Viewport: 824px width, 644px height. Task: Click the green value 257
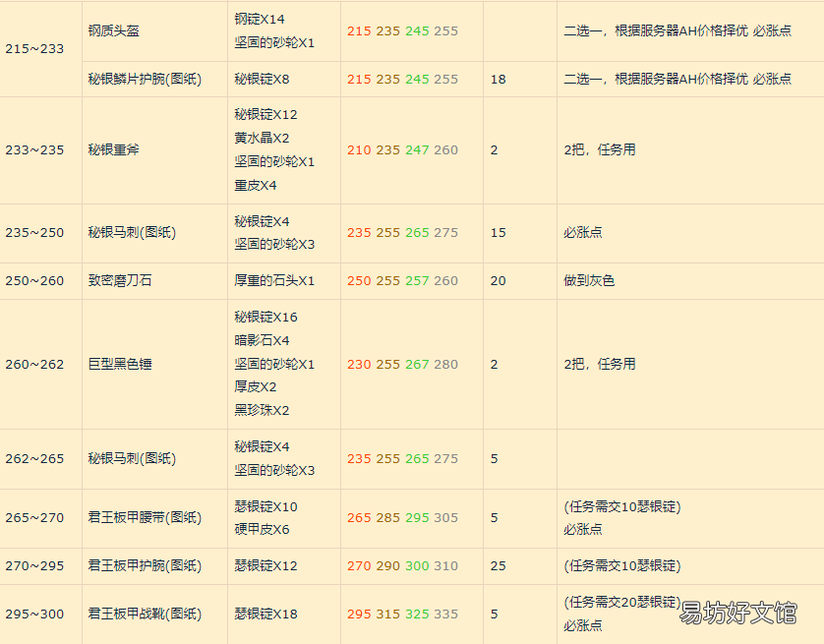(417, 281)
